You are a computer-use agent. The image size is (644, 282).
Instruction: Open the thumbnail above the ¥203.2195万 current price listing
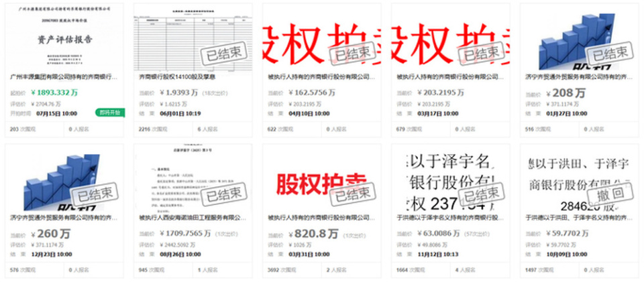[x=451, y=38]
